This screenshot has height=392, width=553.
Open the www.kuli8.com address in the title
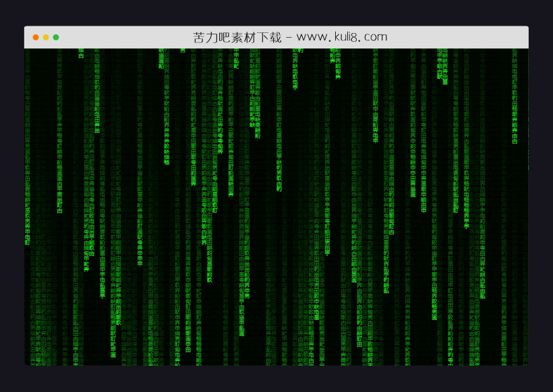342,37
